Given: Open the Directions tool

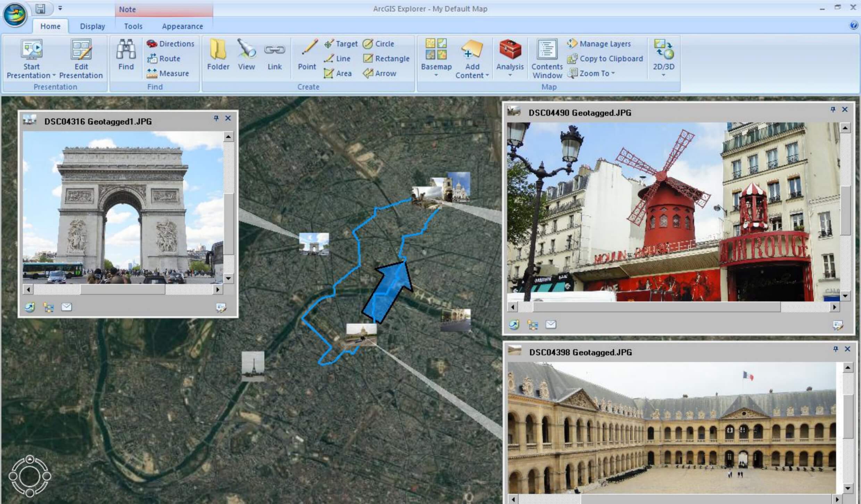Looking at the screenshot, I should 170,44.
